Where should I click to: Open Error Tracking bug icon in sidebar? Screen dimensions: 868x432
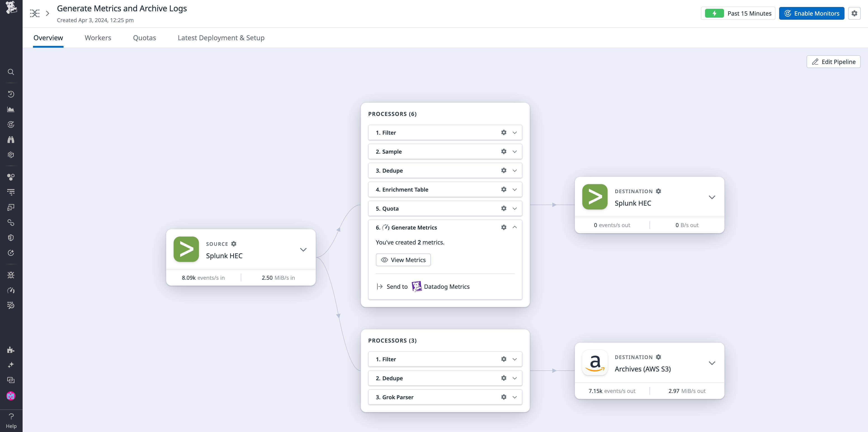pos(11,275)
